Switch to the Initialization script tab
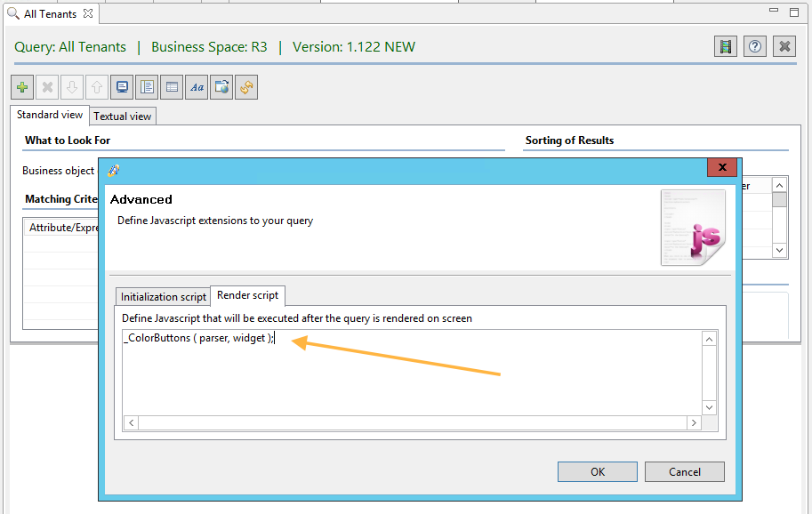This screenshot has height=514, width=812. (163, 297)
